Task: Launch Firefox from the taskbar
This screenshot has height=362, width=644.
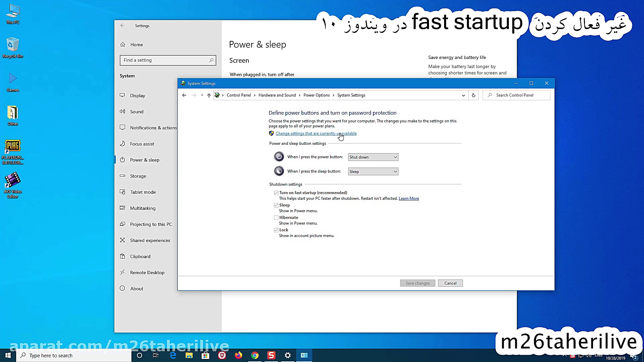Action: [238, 355]
